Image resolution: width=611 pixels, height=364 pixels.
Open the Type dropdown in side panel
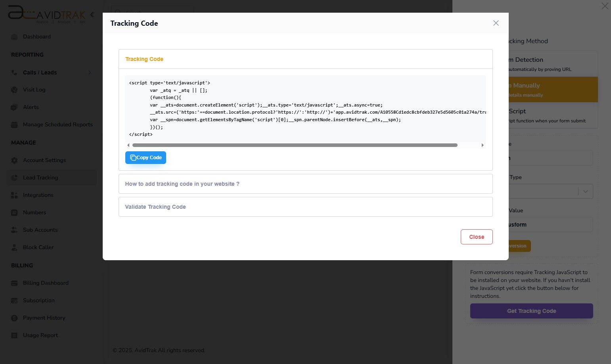551,191
